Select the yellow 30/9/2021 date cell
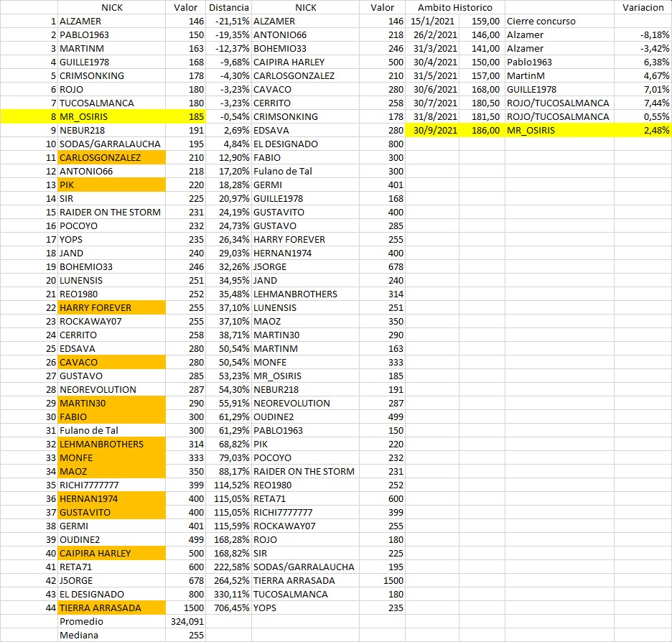 pyautogui.click(x=434, y=130)
